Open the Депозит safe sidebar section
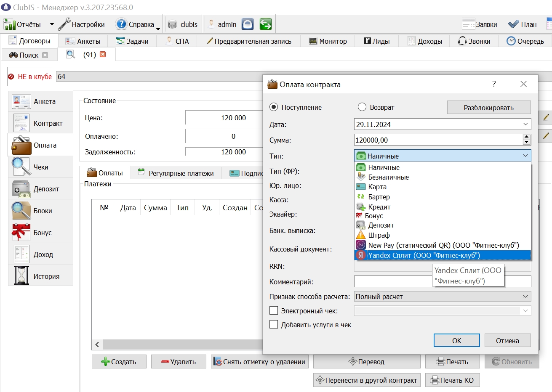 coord(40,189)
